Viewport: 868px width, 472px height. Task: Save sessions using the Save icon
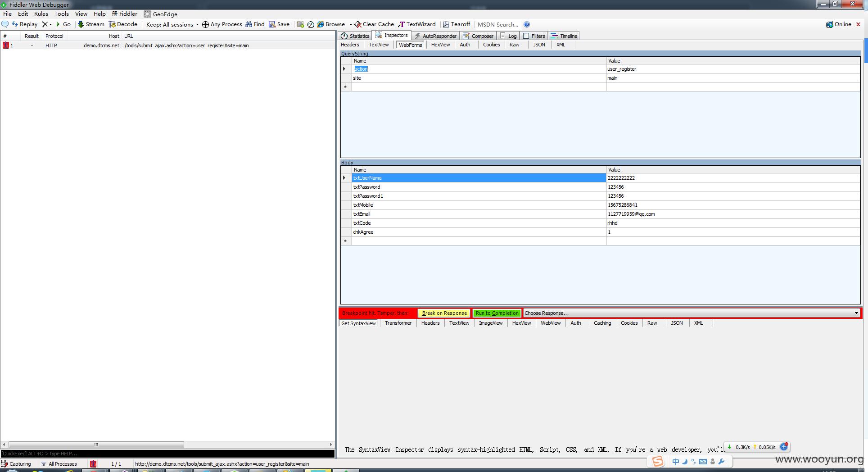coord(279,24)
